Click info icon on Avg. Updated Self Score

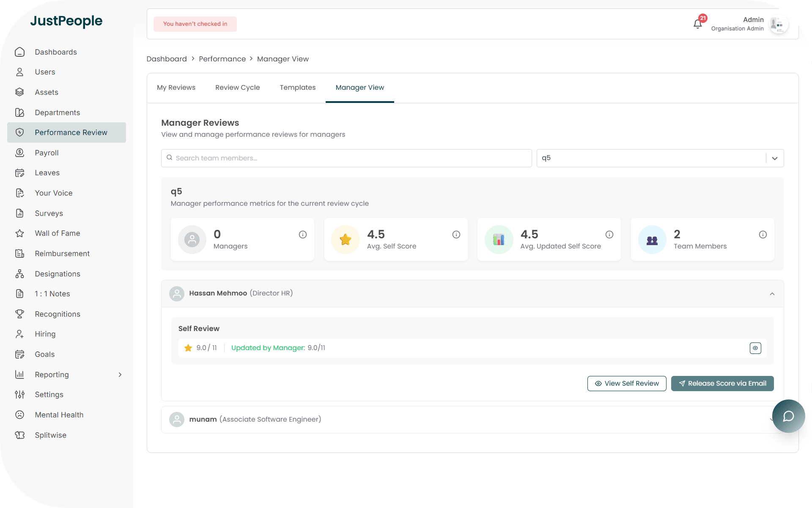pos(609,235)
